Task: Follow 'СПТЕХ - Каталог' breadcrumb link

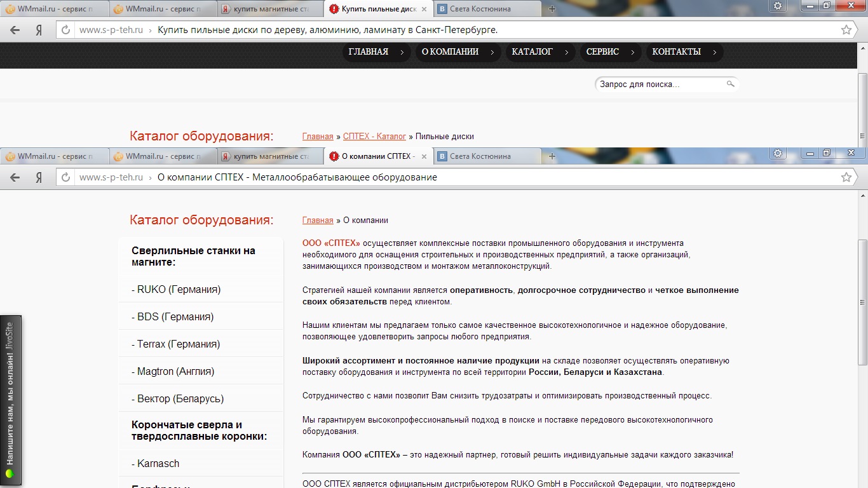Action: click(x=374, y=137)
